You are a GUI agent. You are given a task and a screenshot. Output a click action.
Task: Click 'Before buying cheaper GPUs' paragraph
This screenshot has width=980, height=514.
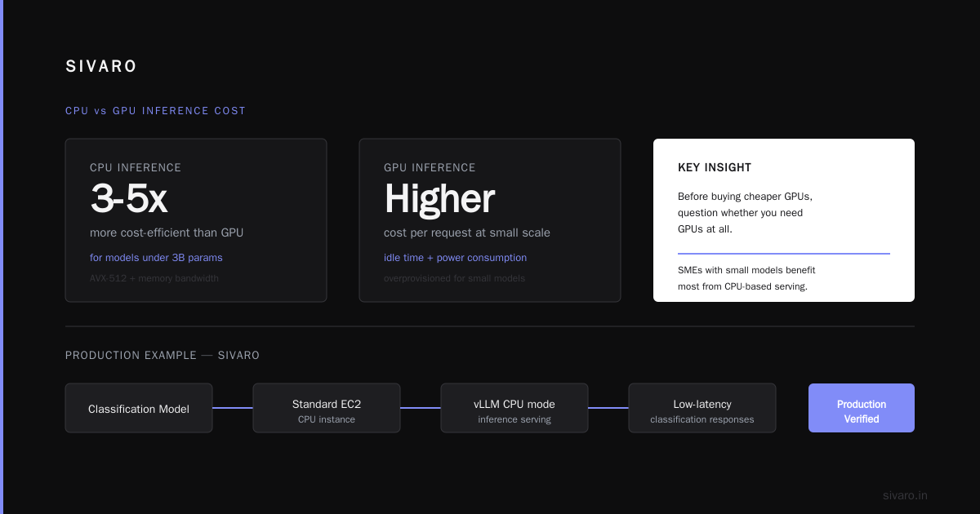745,213
